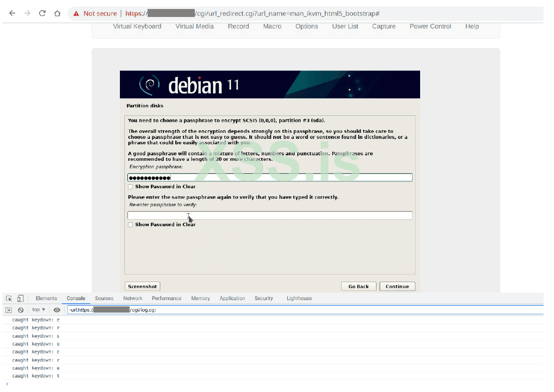This screenshot has height=392, width=554.
Task: Switch to the Sources tab
Action: click(x=104, y=299)
